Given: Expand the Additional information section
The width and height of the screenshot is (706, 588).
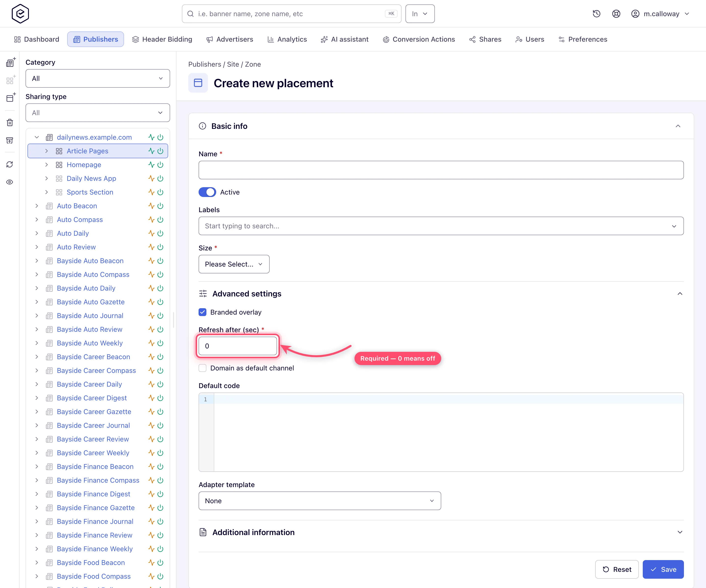Looking at the screenshot, I should click(x=441, y=532).
